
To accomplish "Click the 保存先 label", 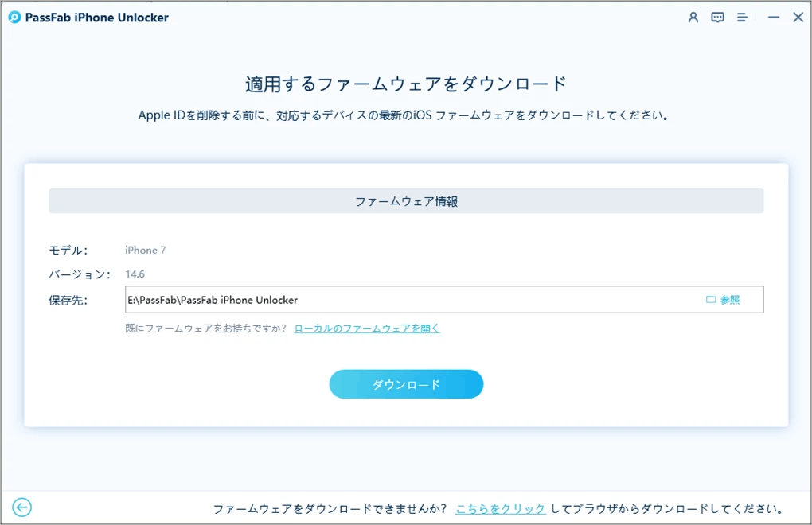I will (68, 301).
